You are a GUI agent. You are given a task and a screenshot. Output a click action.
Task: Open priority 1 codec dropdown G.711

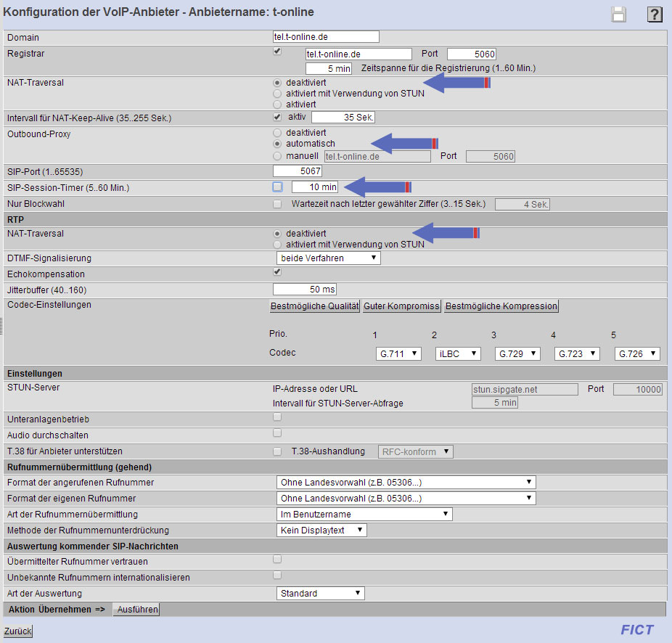(x=398, y=353)
